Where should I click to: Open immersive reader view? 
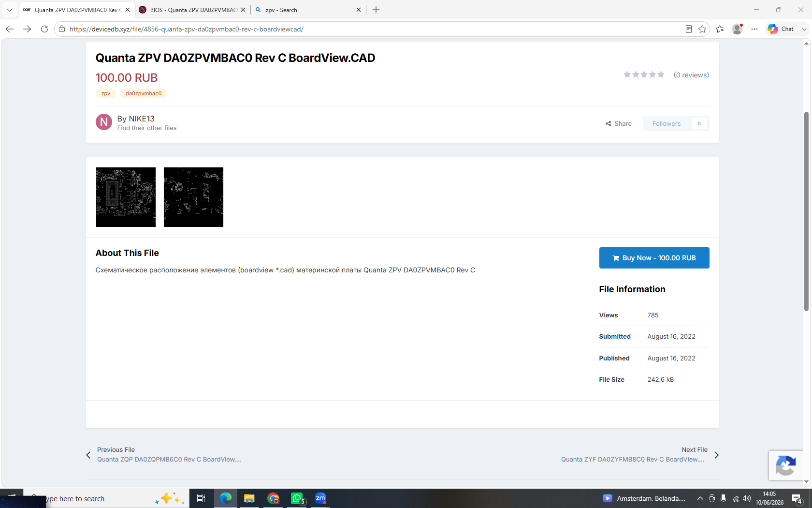point(689,29)
